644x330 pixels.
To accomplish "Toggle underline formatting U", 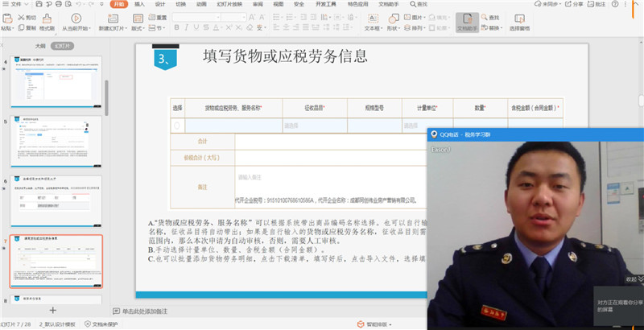I will 196,27.
